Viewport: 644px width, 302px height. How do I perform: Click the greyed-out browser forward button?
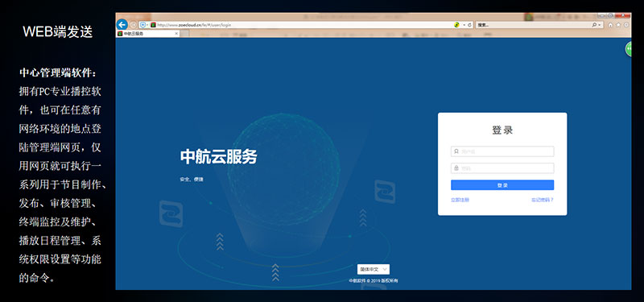click(x=133, y=25)
